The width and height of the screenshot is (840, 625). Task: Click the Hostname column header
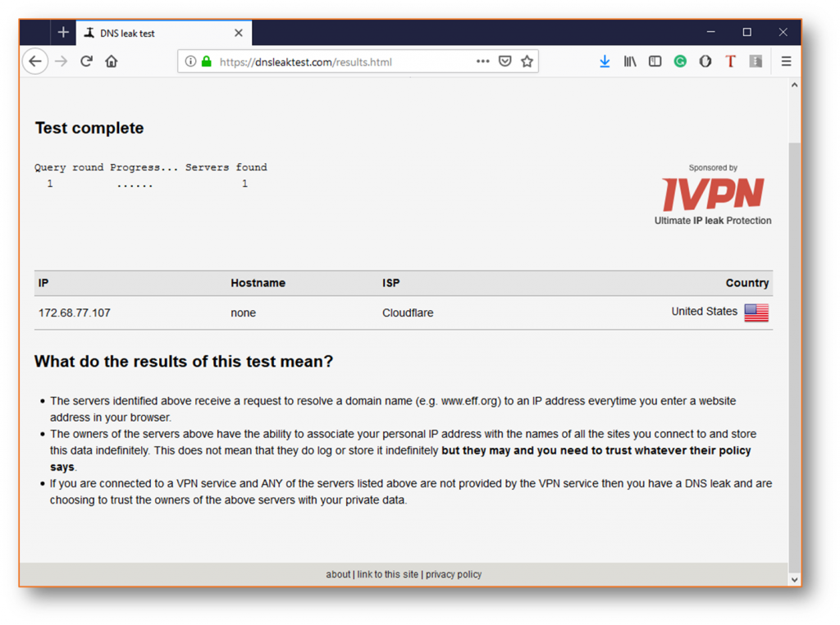(x=258, y=283)
